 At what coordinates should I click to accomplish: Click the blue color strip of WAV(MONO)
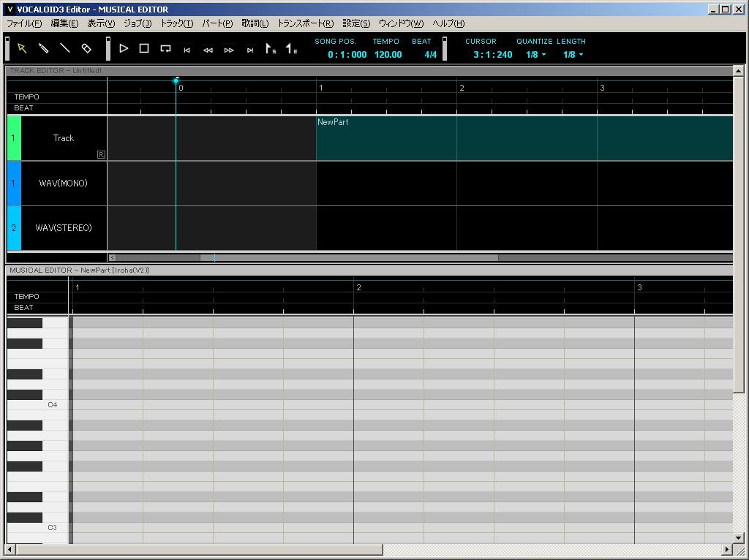(14, 183)
